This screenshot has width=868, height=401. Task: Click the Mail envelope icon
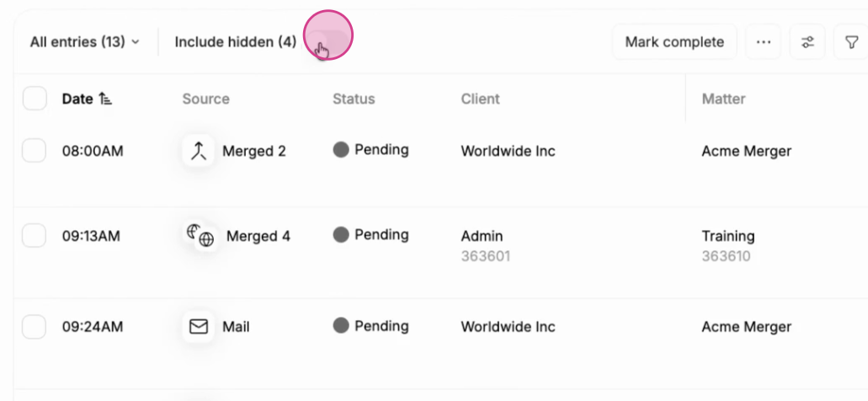pyautogui.click(x=198, y=327)
